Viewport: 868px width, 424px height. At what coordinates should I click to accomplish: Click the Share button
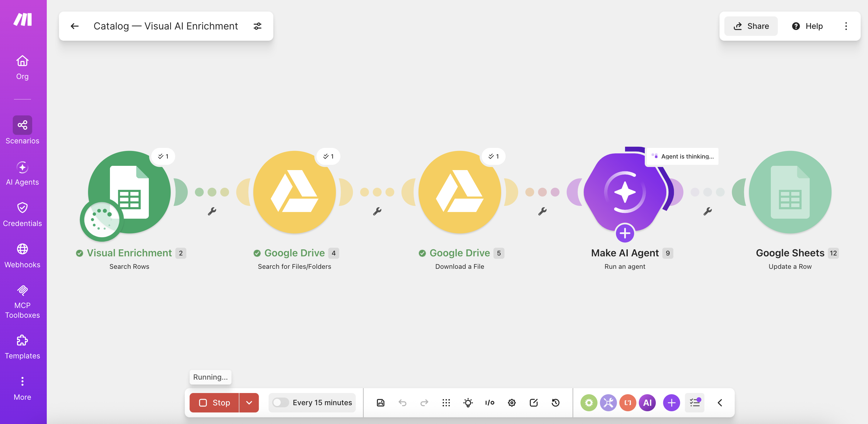click(751, 26)
